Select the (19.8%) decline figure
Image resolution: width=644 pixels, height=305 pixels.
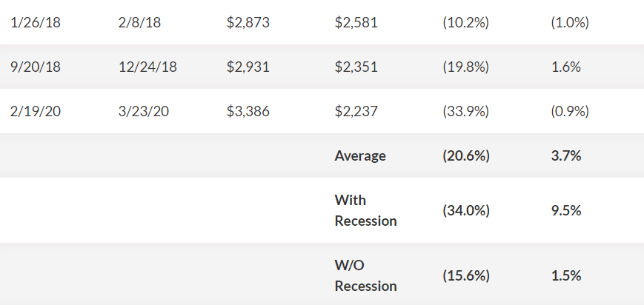465,67
